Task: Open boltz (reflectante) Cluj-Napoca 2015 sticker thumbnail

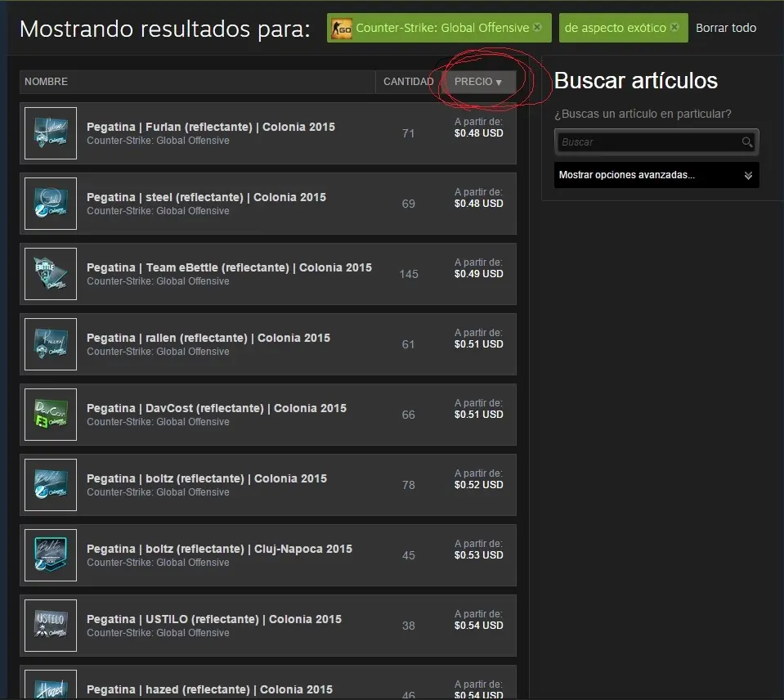Action: (x=51, y=555)
